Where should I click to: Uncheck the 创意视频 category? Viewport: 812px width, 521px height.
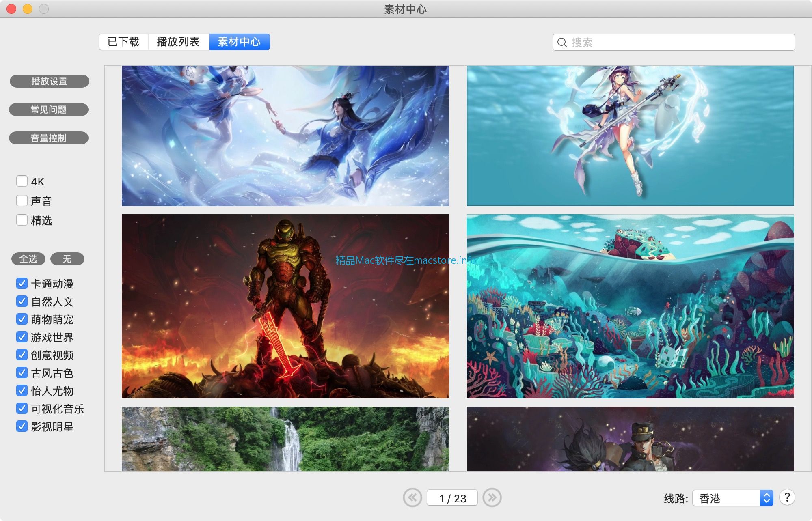tap(22, 355)
